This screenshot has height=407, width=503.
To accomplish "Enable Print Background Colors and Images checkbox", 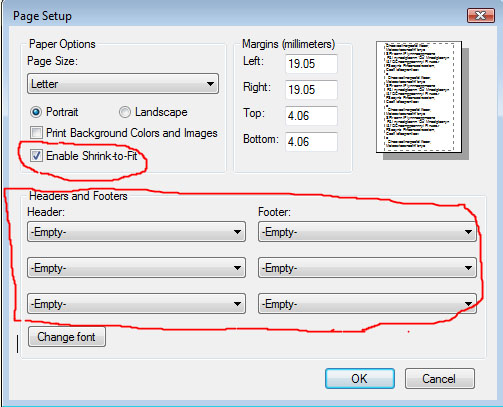I will 36,133.
